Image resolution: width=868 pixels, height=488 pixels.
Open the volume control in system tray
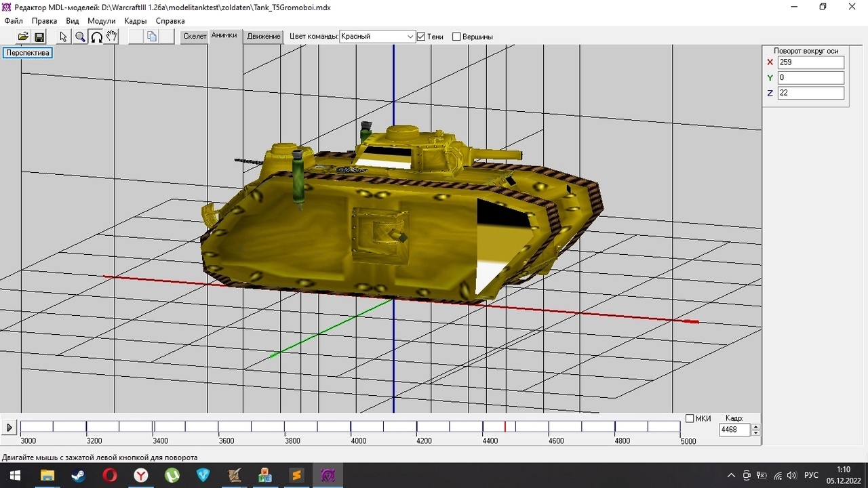click(791, 476)
